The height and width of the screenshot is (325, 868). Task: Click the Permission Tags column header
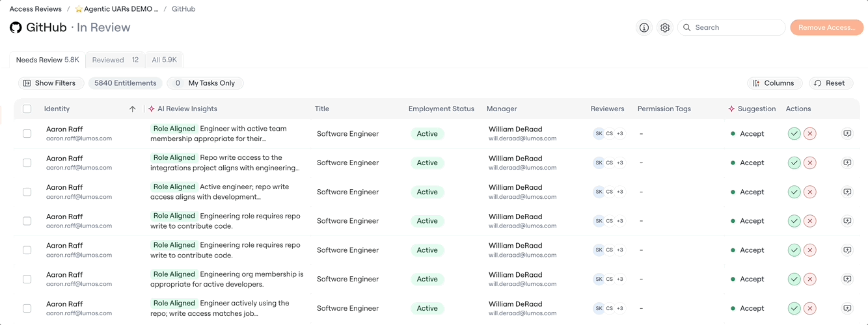664,109
